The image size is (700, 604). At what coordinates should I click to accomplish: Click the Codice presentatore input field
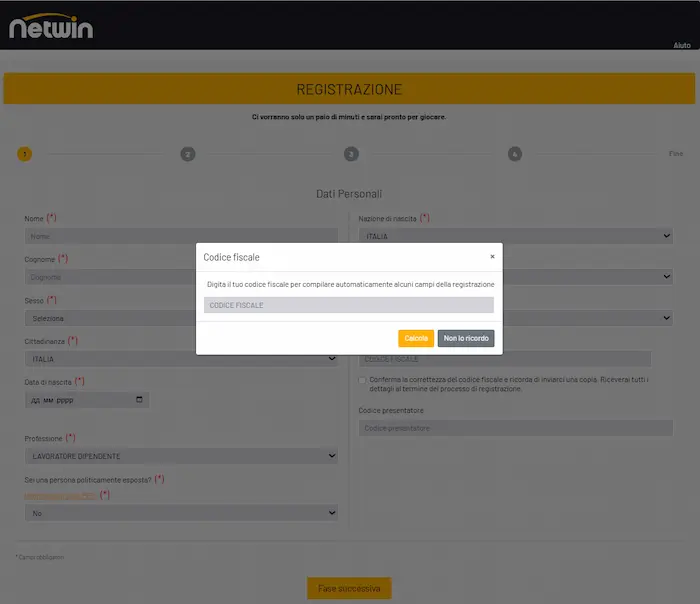[x=516, y=428]
